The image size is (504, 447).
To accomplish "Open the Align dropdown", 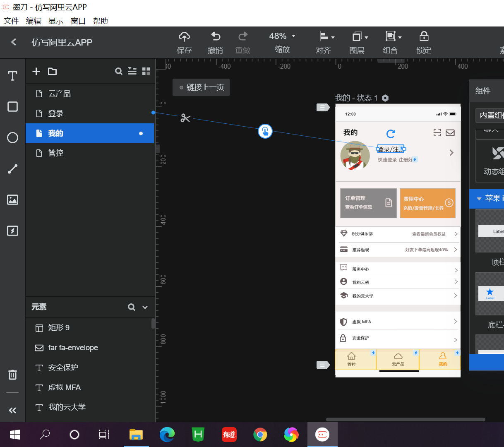I will point(326,36).
